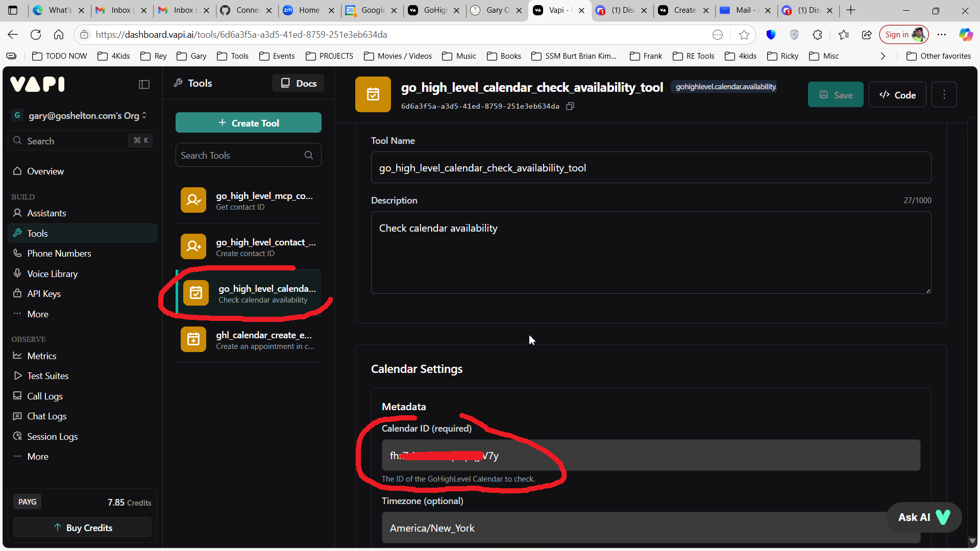Open Assistants in sidebar

tap(82, 213)
